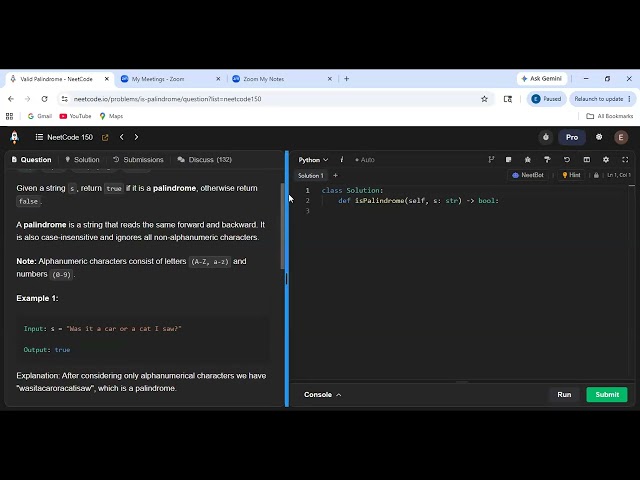This screenshot has height=480, width=640.
Task: Close the My Meetings - Zoom tab
Action: click(218, 79)
